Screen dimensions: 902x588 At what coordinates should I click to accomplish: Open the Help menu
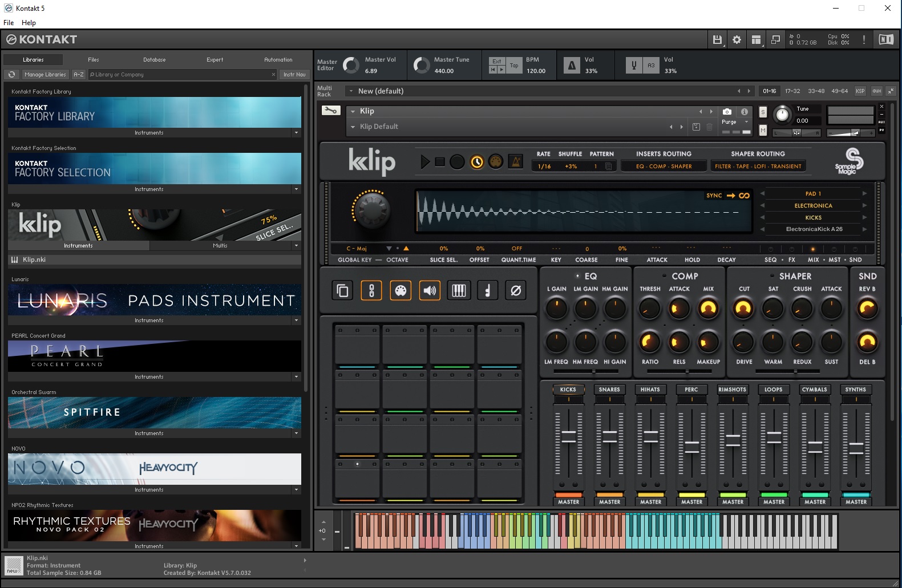(x=29, y=23)
